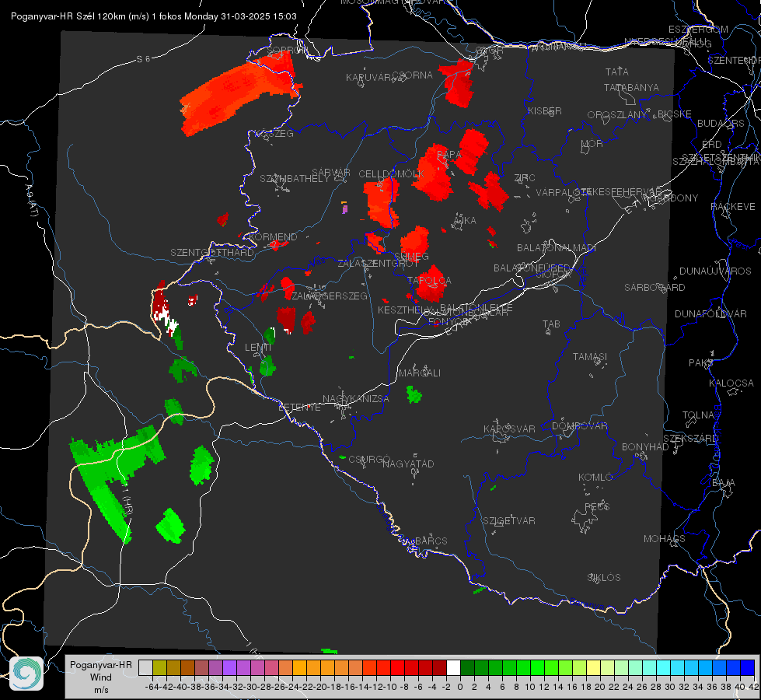Click the 'MOHACS' city label
Screen dimensions: 761x700
click(665, 539)
